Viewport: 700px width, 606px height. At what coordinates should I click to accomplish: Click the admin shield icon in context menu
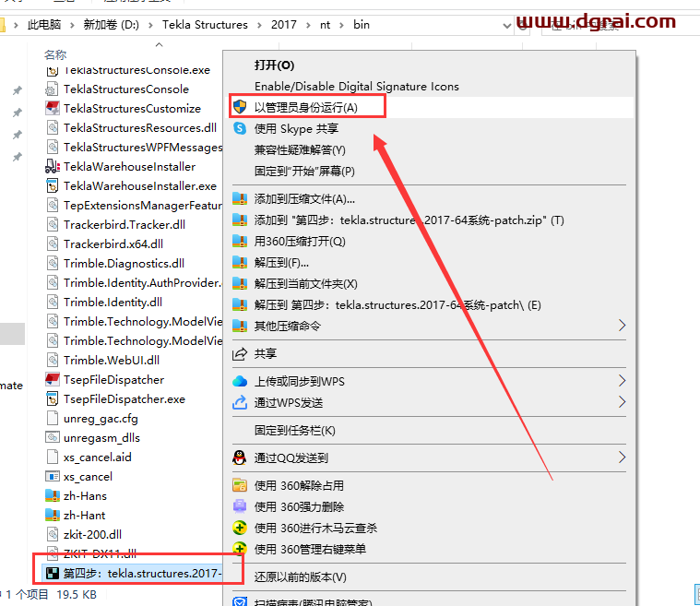tap(240, 107)
